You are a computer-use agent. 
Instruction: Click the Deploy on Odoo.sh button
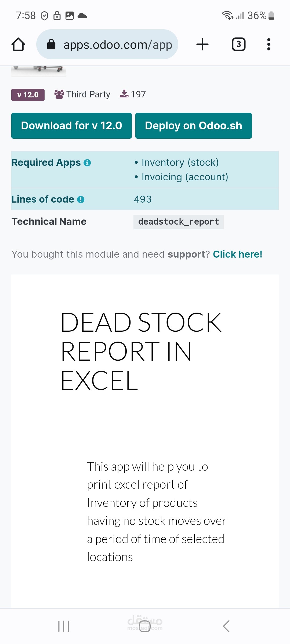click(x=193, y=126)
